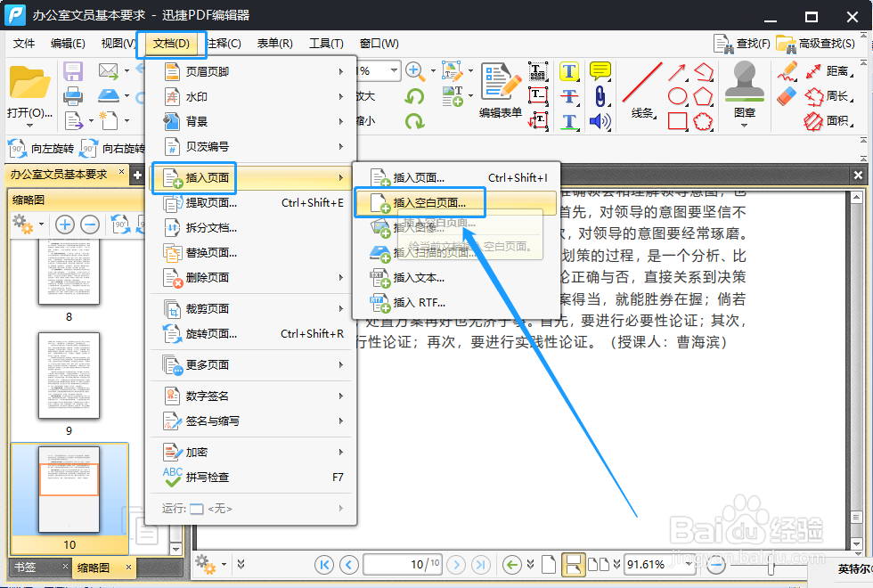Expand the 更多页面 submenu
This screenshot has height=588, width=873.
(x=250, y=364)
